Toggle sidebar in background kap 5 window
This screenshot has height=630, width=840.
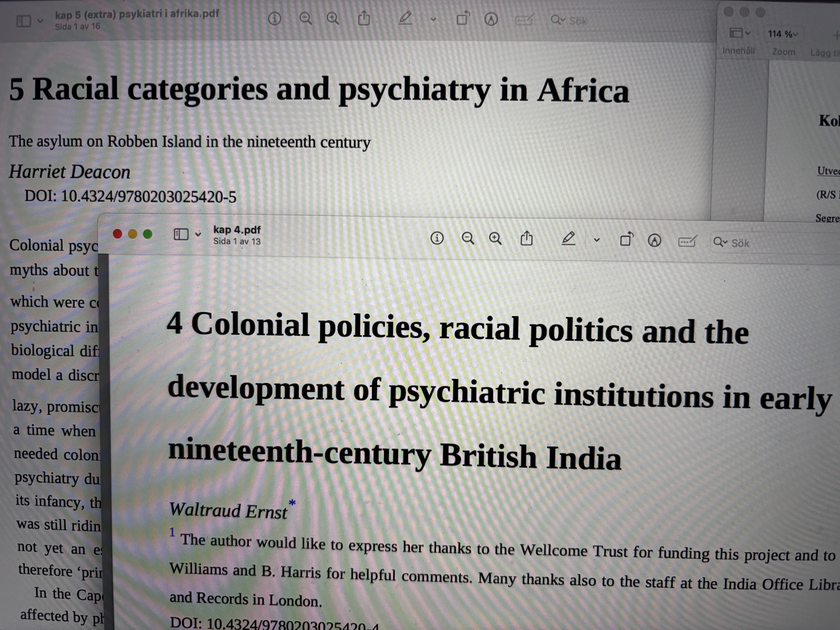point(24,21)
